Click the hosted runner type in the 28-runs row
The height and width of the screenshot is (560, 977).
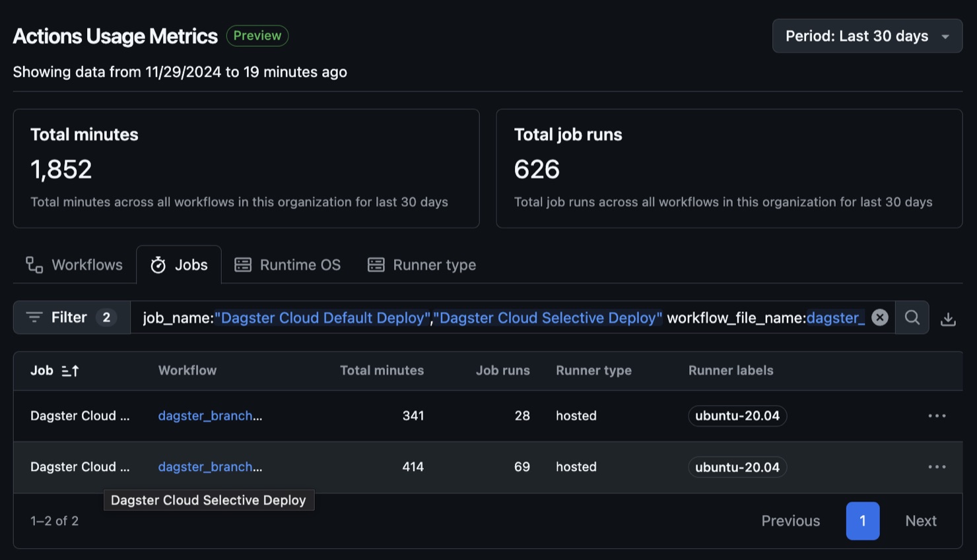(x=576, y=416)
